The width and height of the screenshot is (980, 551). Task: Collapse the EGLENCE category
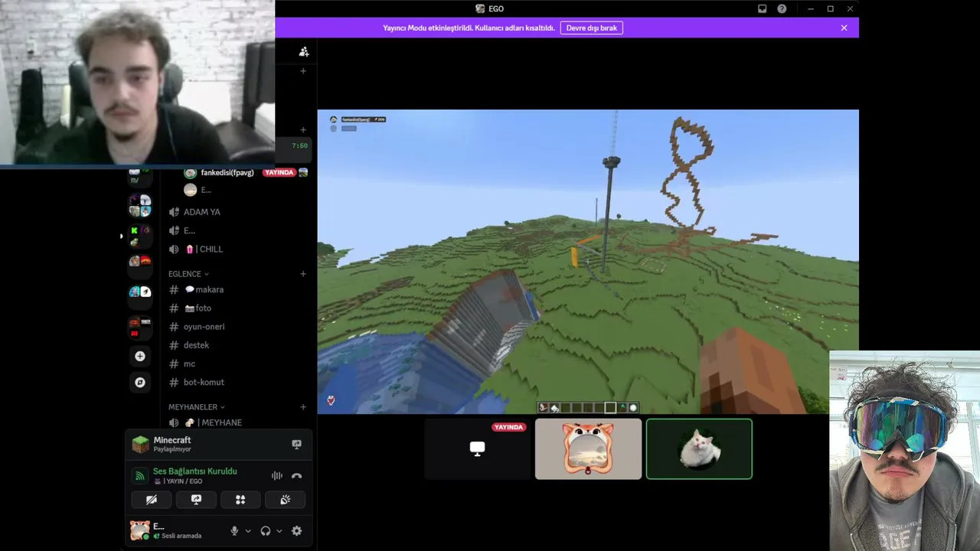(188, 274)
